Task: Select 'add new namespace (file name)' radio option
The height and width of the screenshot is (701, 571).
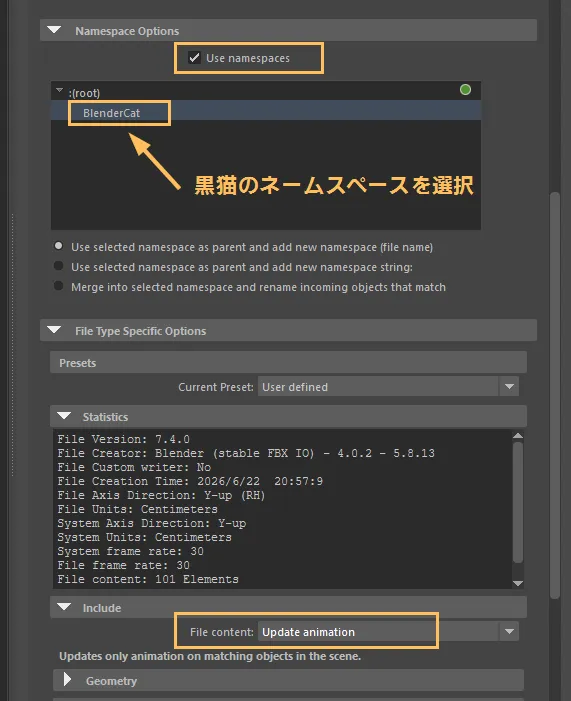Action: click(59, 246)
